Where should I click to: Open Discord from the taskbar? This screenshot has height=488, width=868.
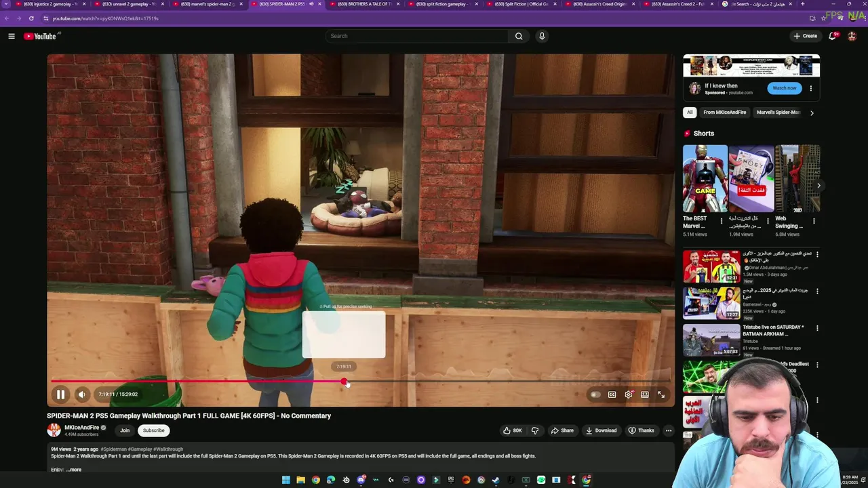pyautogui.click(x=361, y=480)
